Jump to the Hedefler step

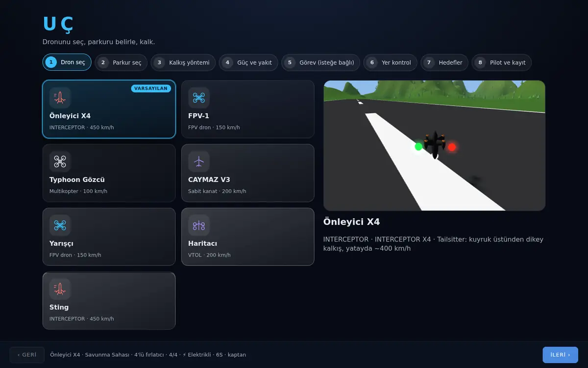[444, 62]
